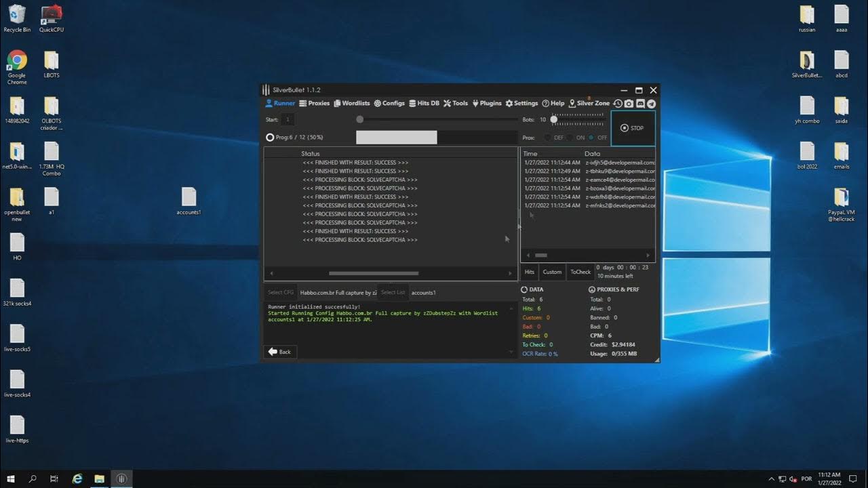The width and height of the screenshot is (868, 488).
Task: Select the LBOTS folder on the desktop
Action: pos(52,64)
